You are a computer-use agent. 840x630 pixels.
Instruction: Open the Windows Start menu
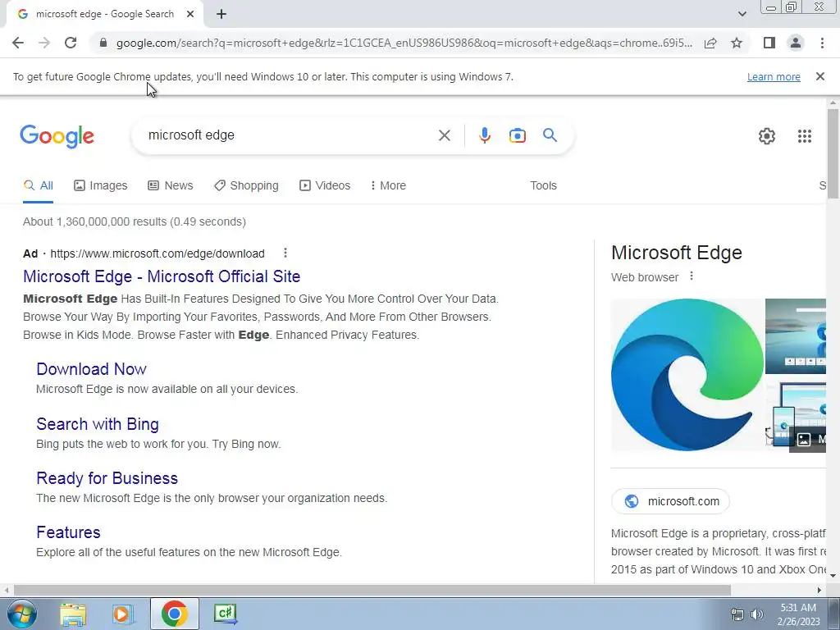22,614
